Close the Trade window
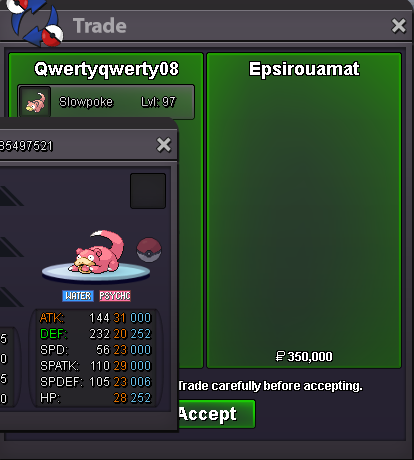Image resolution: width=414 pixels, height=460 pixels. tap(399, 26)
